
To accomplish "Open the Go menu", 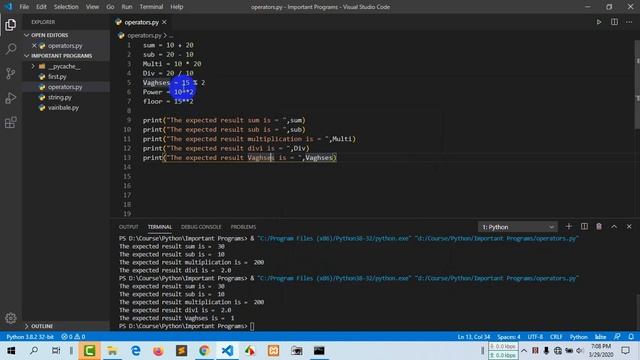I will pos(110,7).
